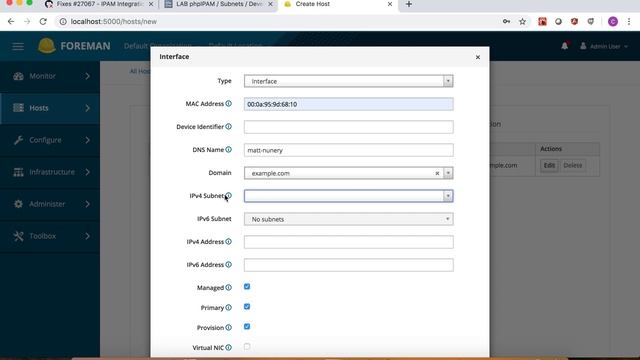Uncheck the Provision checkbox

[247, 327]
